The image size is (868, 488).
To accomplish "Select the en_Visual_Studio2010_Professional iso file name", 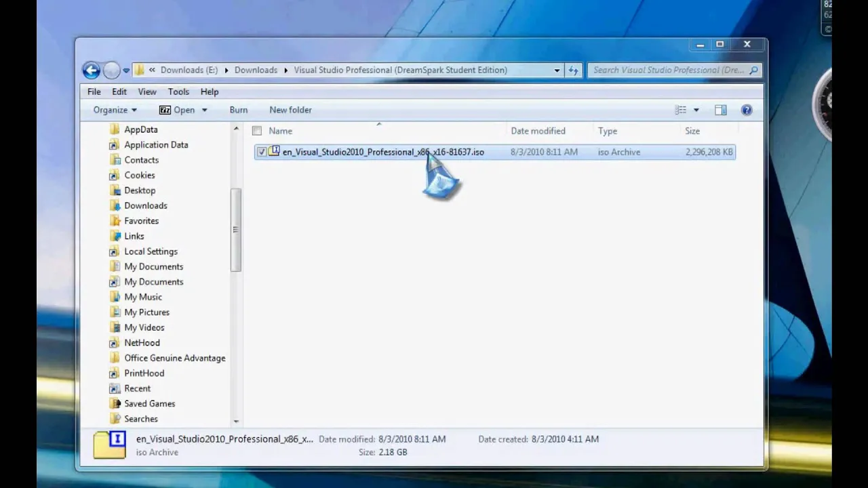I will [383, 152].
